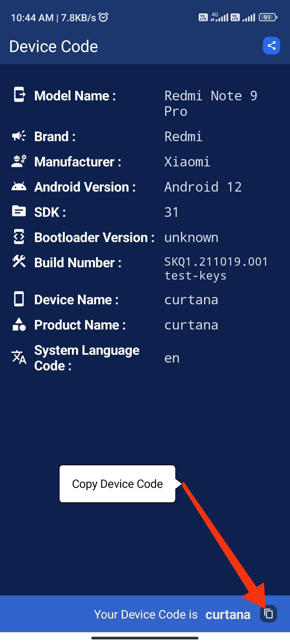Click the Brand megaphone icon

click(19, 136)
